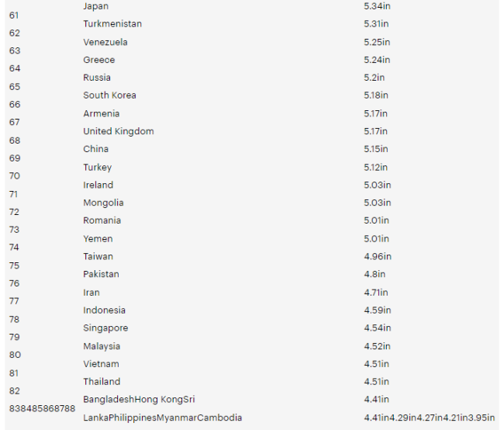Click the South Korea entry
504x430 pixels.
click(109, 95)
